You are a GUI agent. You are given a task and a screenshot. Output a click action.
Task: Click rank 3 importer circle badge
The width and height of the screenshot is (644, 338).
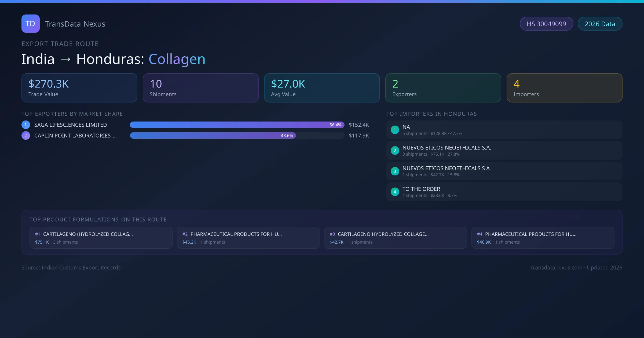tap(395, 171)
